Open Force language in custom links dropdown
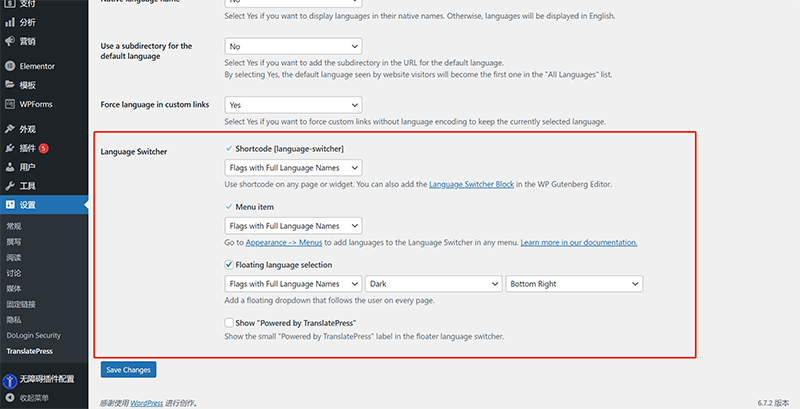Screen dimensions: 800x409 [x=293, y=105]
